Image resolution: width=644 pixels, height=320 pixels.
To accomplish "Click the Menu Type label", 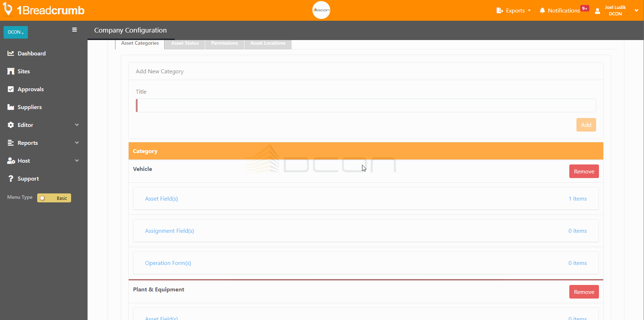I will 20,197.
